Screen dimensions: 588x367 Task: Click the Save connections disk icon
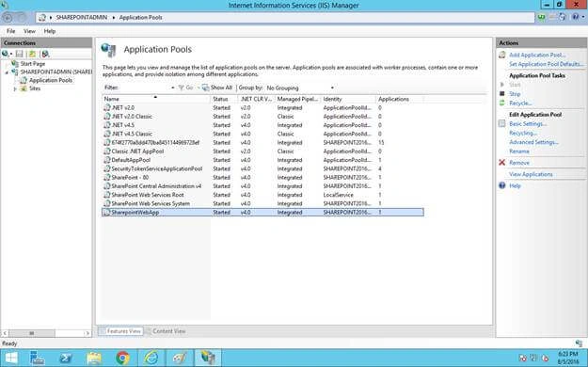[20, 54]
